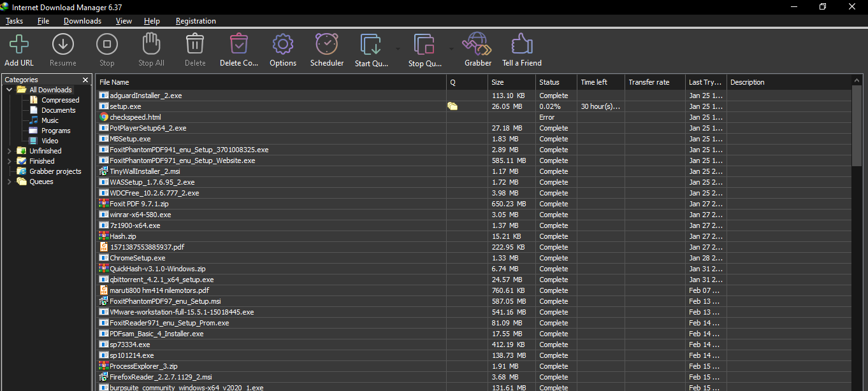Click the Delete trash can icon

click(x=195, y=45)
